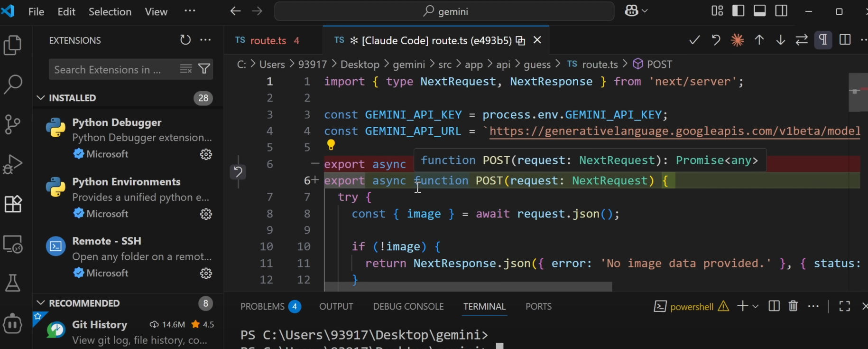This screenshot has width=868, height=349.
Task: Refresh the extensions list
Action: coord(185,40)
